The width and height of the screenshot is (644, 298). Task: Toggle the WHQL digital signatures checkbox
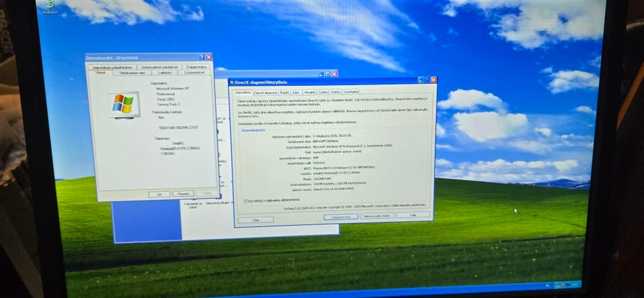click(246, 201)
